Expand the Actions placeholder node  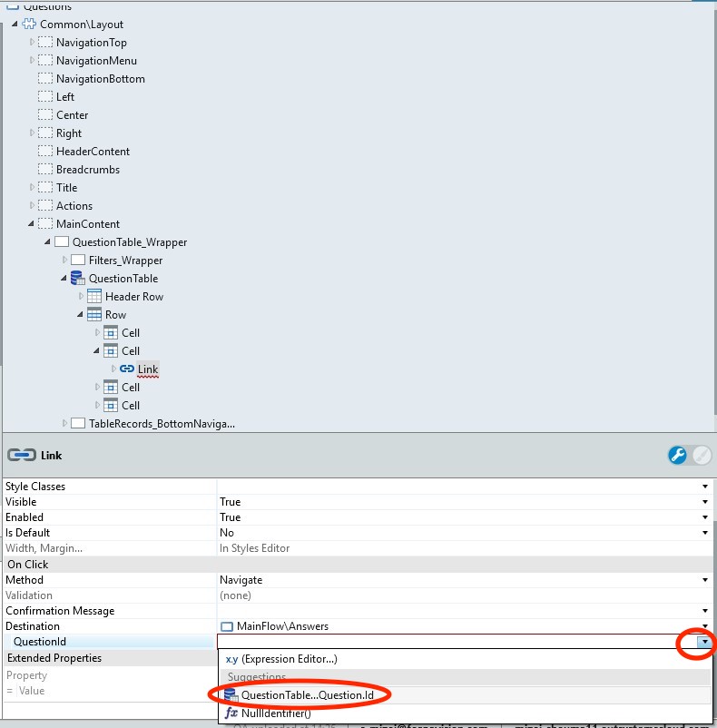(x=32, y=205)
